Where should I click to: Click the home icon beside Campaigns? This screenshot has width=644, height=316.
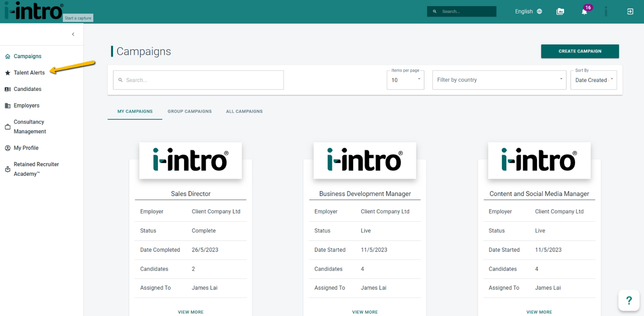(x=8, y=56)
